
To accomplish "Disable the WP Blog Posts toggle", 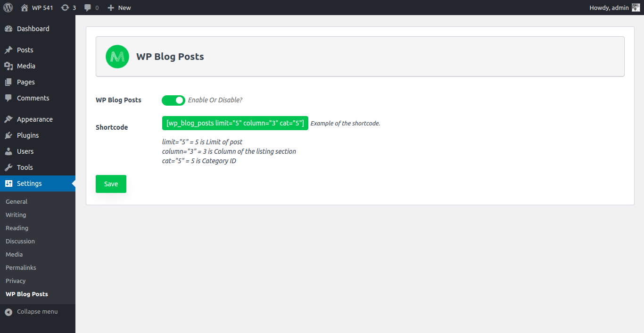I will point(173,100).
